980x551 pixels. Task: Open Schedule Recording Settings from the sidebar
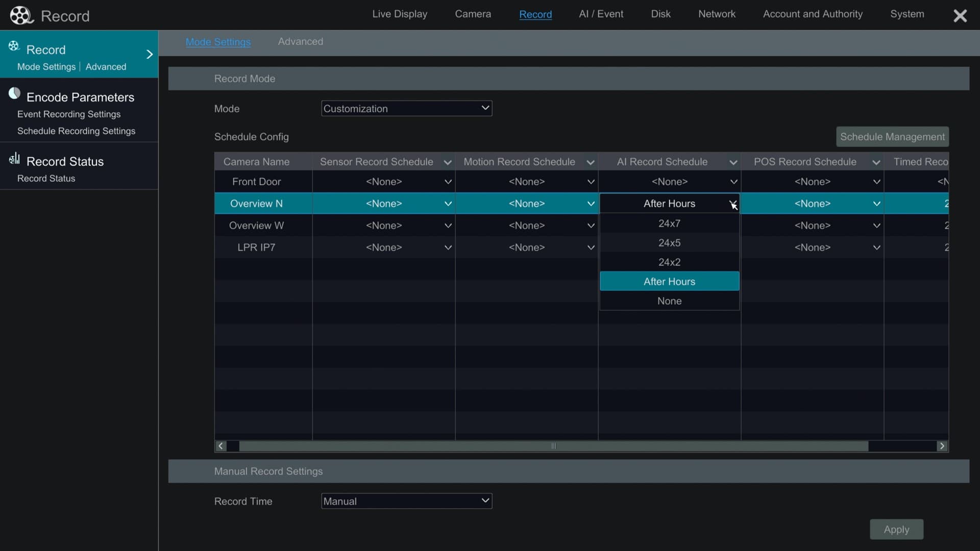coord(77,131)
